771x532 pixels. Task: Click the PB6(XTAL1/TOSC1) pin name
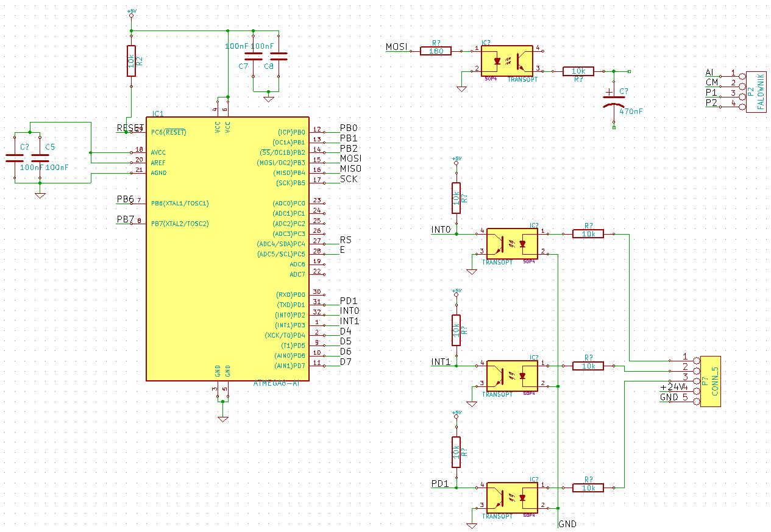point(180,203)
